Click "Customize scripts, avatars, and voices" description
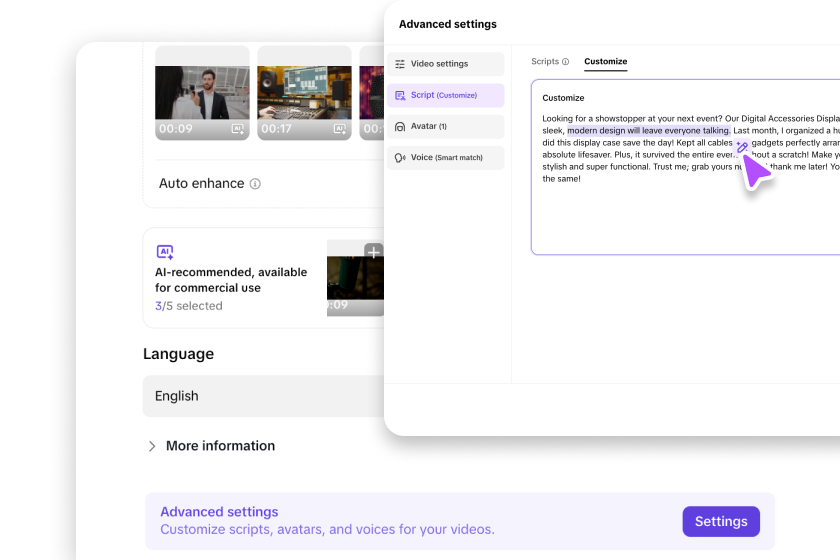 point(327,529)
